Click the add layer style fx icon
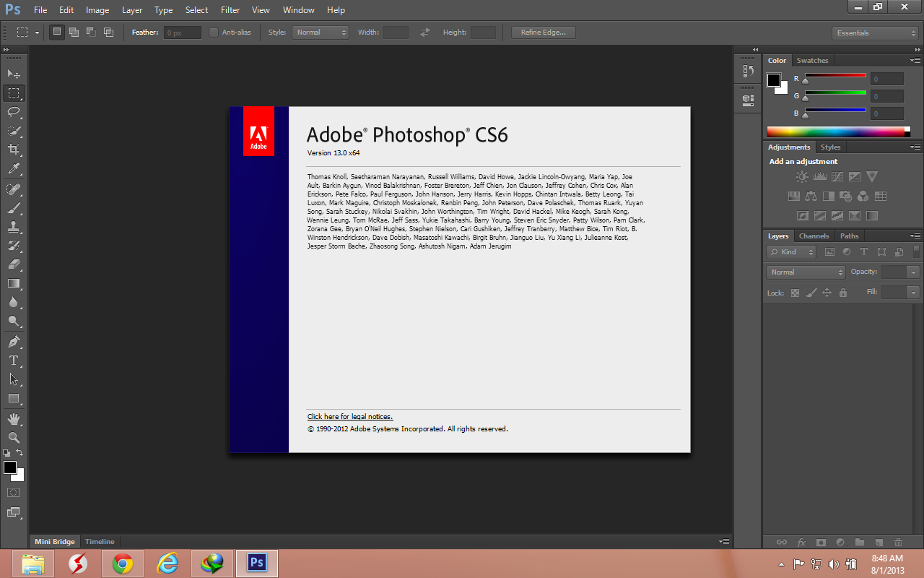 801,542
